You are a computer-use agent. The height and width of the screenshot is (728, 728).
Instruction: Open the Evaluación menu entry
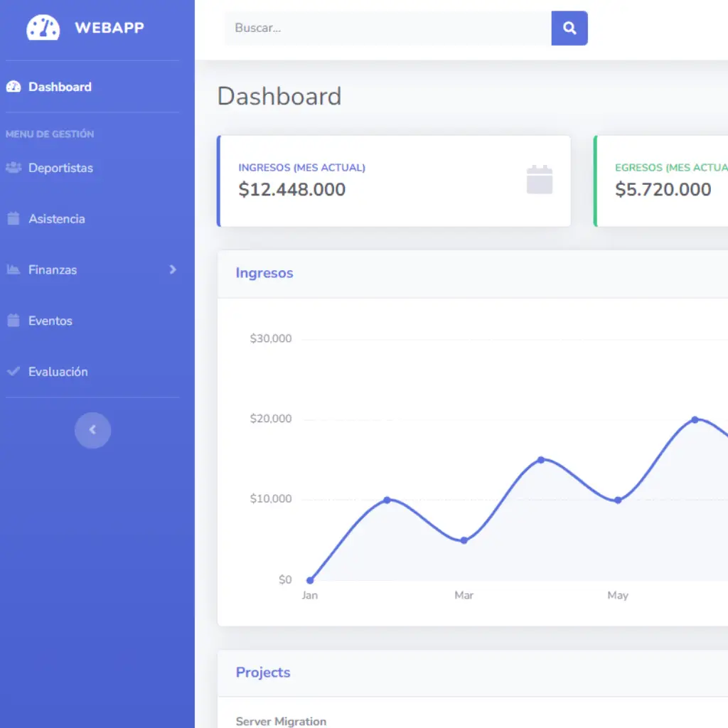58,372
